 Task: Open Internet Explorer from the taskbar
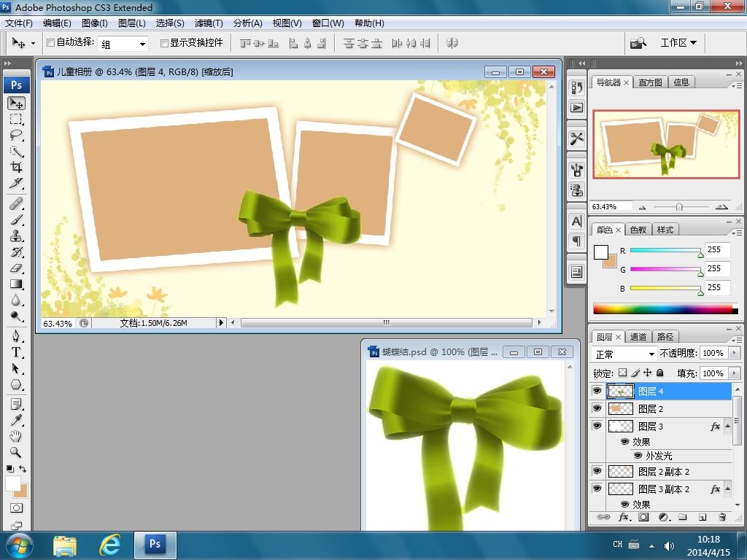coord(109,544)
